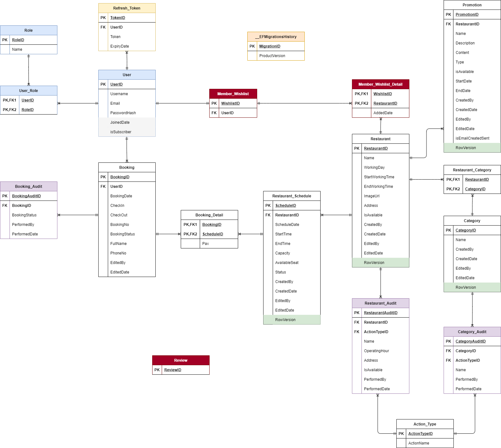Select the Member_Wishlist table header
This screenshot has width=501, height=448.
pyautogui.click(x=233, y=94)
